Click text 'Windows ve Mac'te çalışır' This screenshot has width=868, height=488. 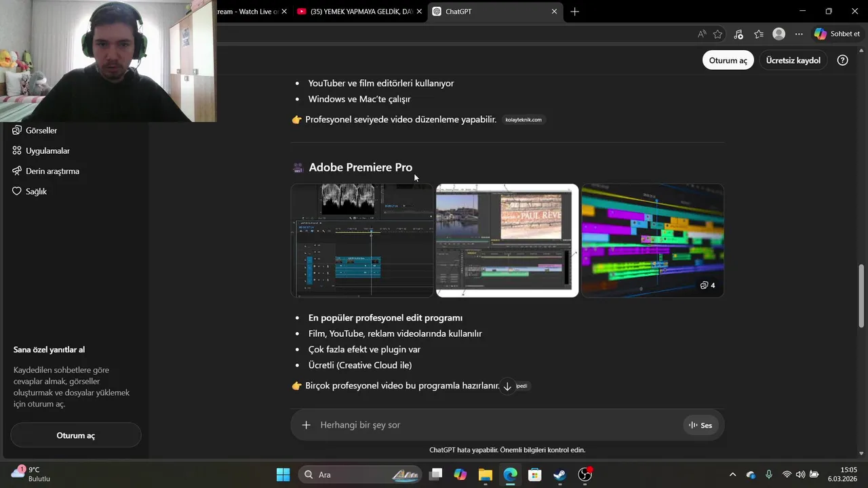click(359, 99)
